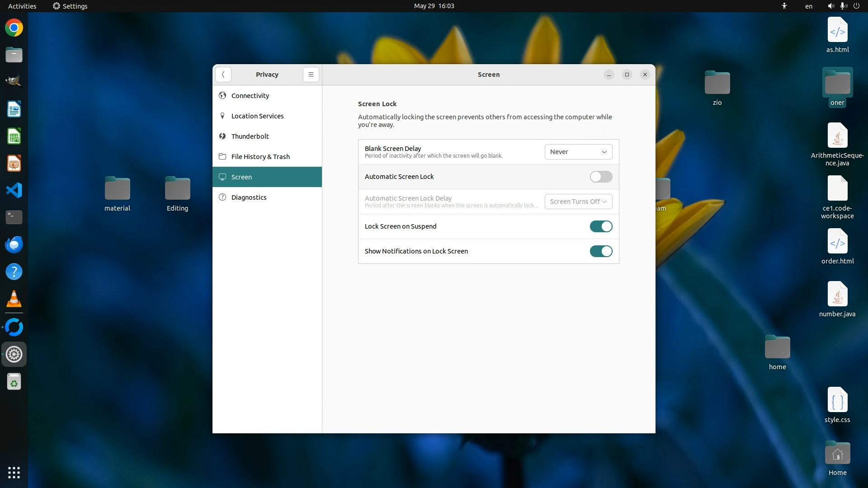Disable Lock Screen on Suspend
This screenshot has width=868, height=488.
[x=601, y=226]
